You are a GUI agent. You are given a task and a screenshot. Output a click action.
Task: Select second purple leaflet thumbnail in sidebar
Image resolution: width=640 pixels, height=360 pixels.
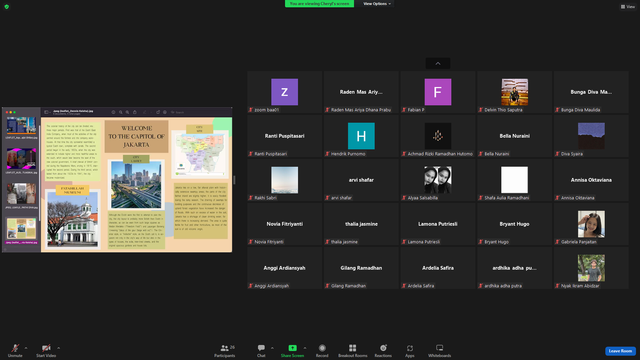[21, 159]
